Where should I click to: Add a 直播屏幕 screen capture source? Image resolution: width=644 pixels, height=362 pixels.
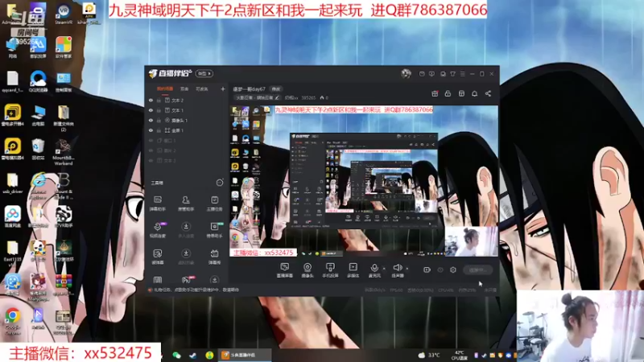click(285, 270)
